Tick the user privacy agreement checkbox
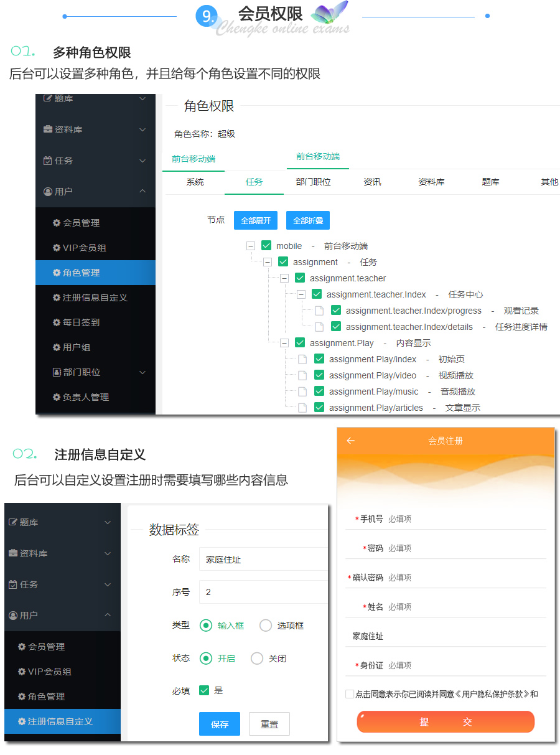The height and width of the screenshot is (755, 560). 350,694
